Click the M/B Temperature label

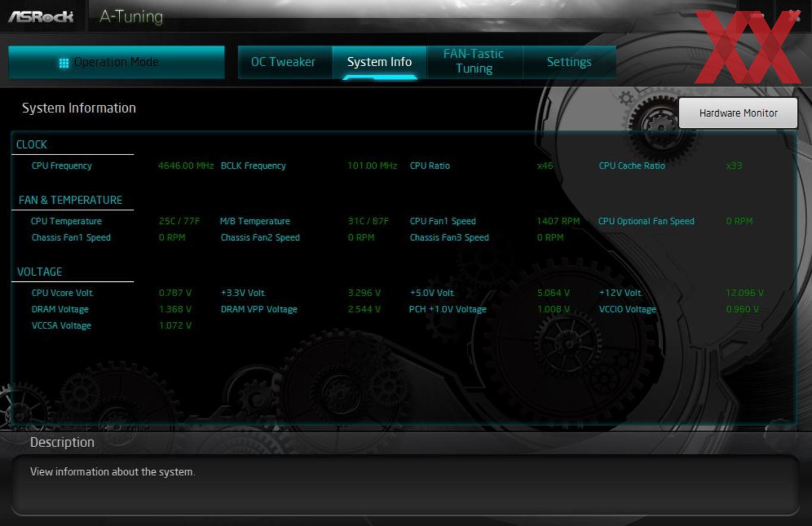click(x=255, y=221)
